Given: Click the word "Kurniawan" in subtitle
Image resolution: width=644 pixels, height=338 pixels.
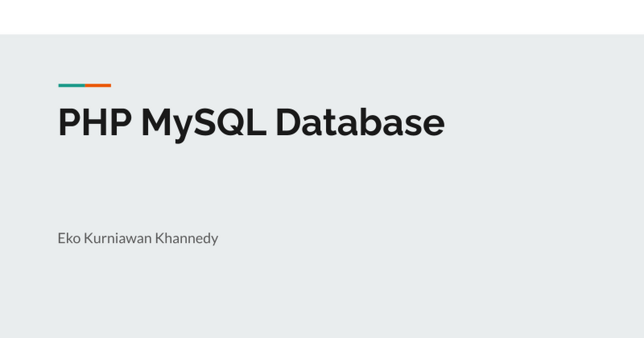Looking at the screenshot, I should (x=118, y=238).
